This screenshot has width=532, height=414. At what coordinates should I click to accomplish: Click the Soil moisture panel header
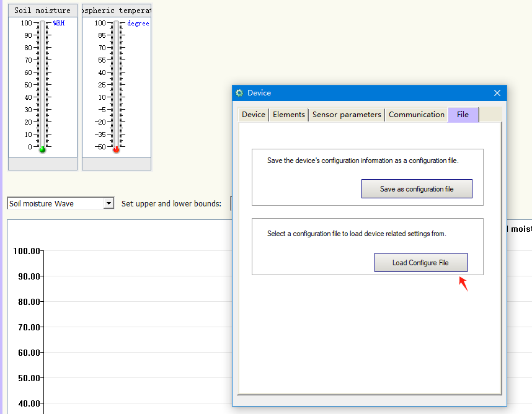coord(42,10)
